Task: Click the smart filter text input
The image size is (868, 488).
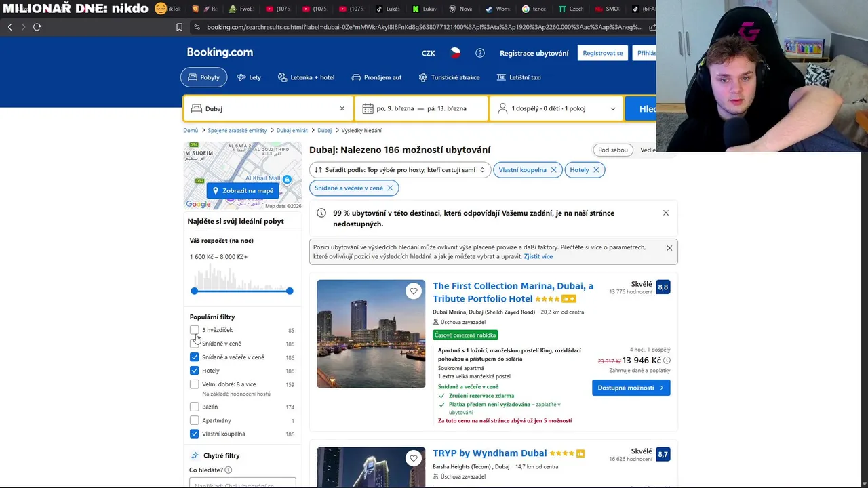Action: tap(243, 483)
